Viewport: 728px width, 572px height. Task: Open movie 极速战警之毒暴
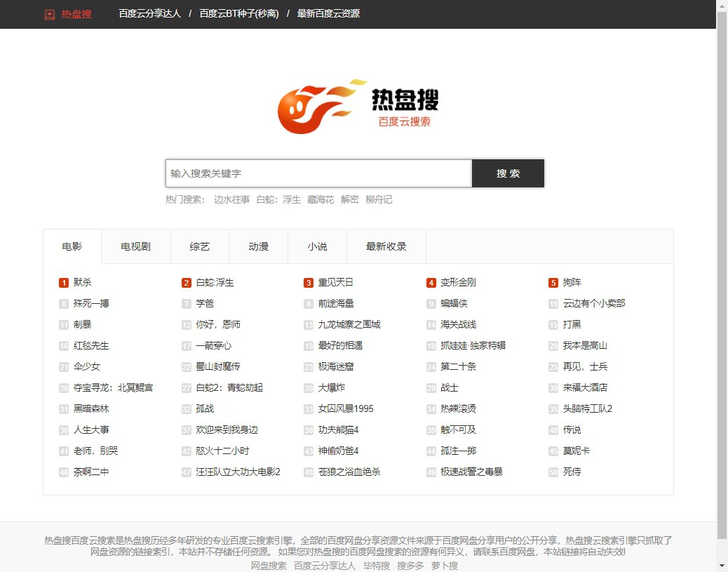[x=471, y=472]
